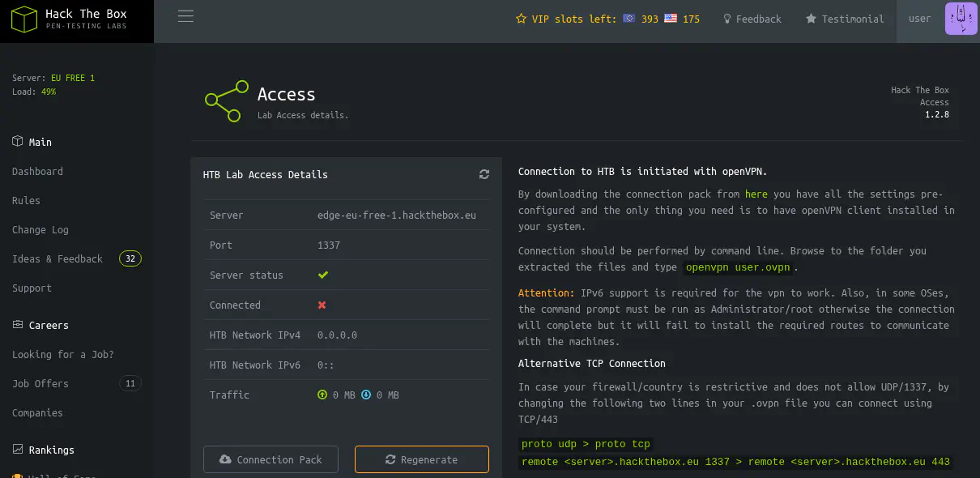
Task: Open the user account dropdown
Action: [x=919, y=19]
